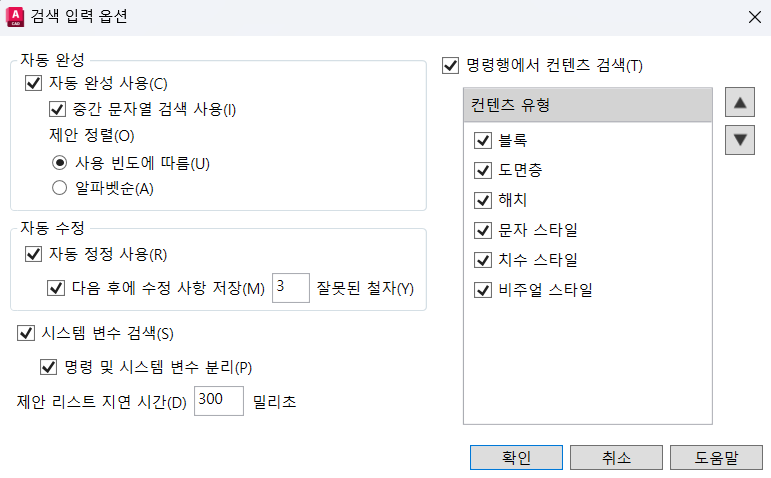Click the 확인 button
The image size is (771, 478).
click(x=516, y=458)
